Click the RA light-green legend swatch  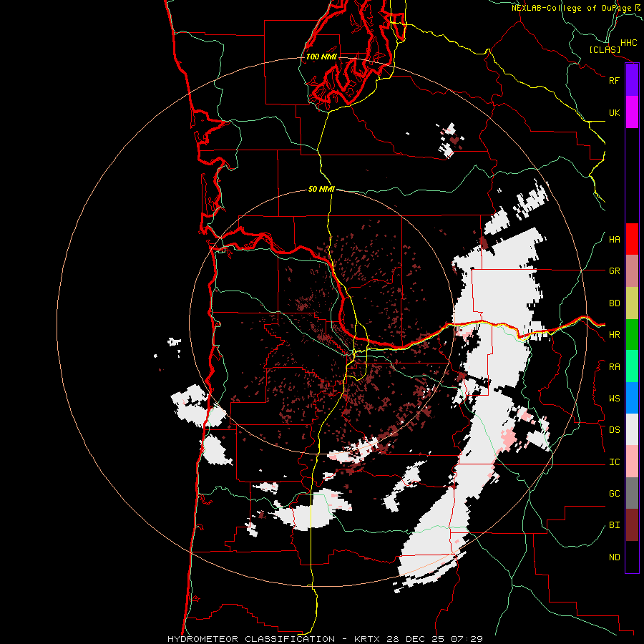pos(632,366)
